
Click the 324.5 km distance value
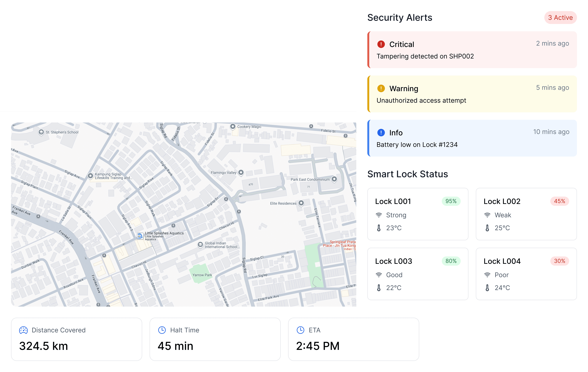pyautogui.click(x=43, y=346)
